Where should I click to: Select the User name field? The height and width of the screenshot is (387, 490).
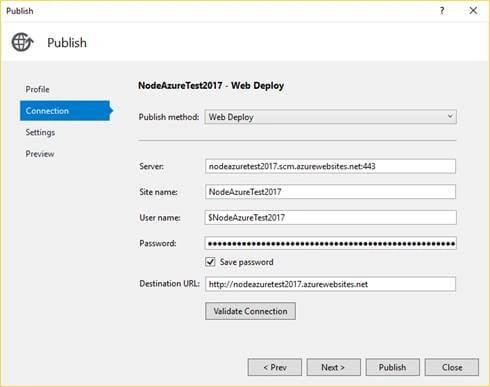coord(330,217)
